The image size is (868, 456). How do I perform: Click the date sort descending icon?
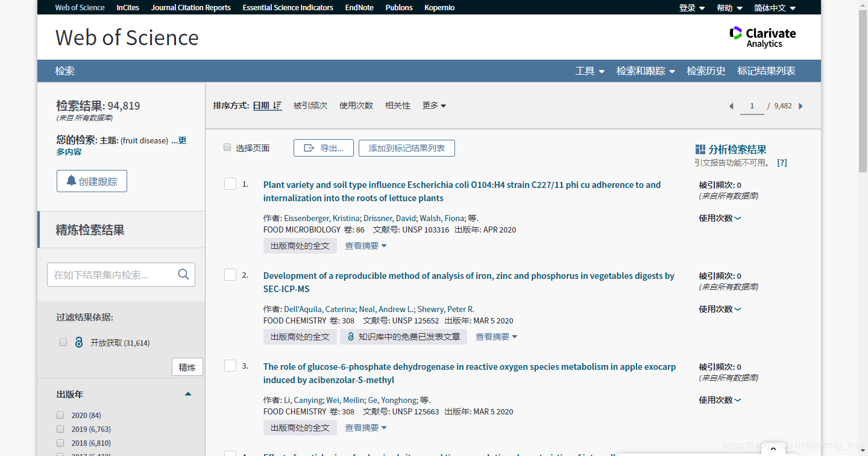pos(277,105)
